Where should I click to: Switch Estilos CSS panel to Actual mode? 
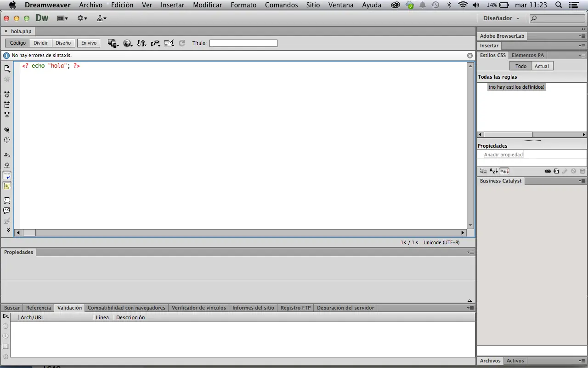542,66
